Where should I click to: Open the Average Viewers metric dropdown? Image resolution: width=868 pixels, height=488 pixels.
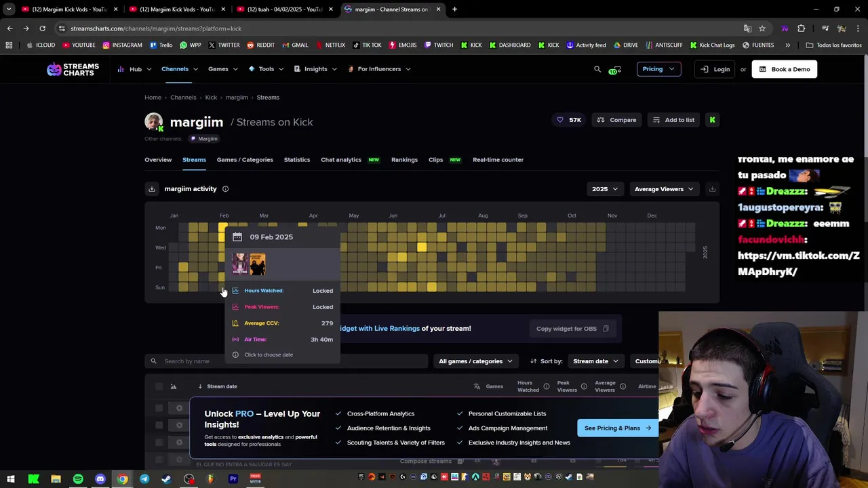point(664,189)
